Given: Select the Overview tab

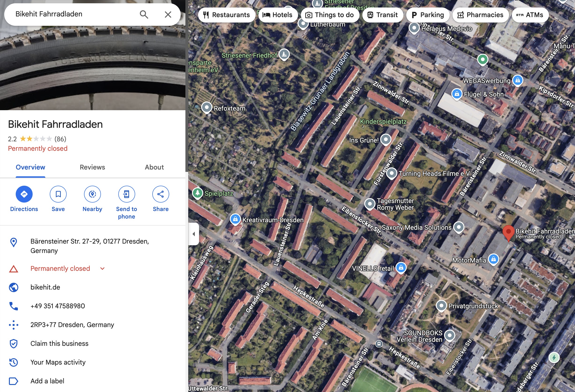Looking at the screenshot, I should tap(31, 167).
